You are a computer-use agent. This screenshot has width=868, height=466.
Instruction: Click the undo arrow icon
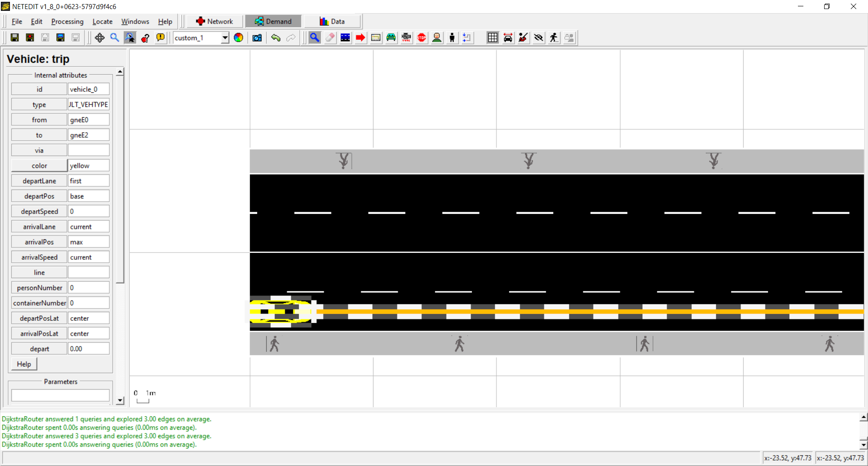[276, 38]
